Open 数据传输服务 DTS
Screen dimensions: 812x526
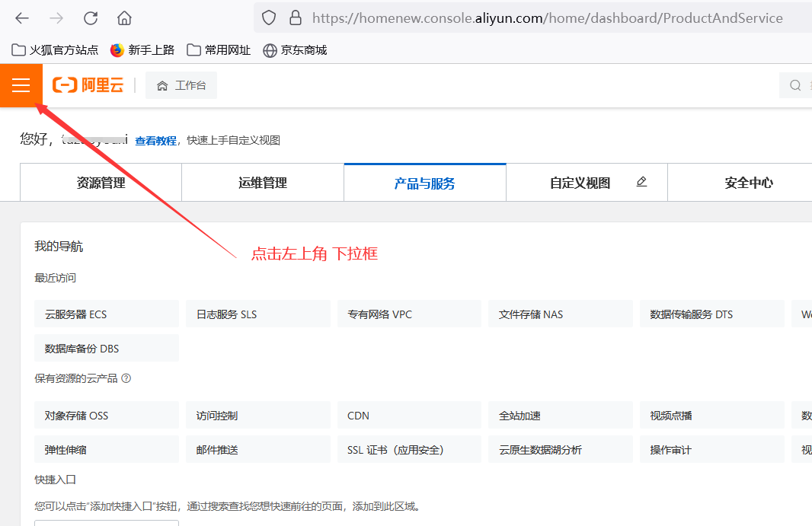pyautogui.click(x=712, y=314)
